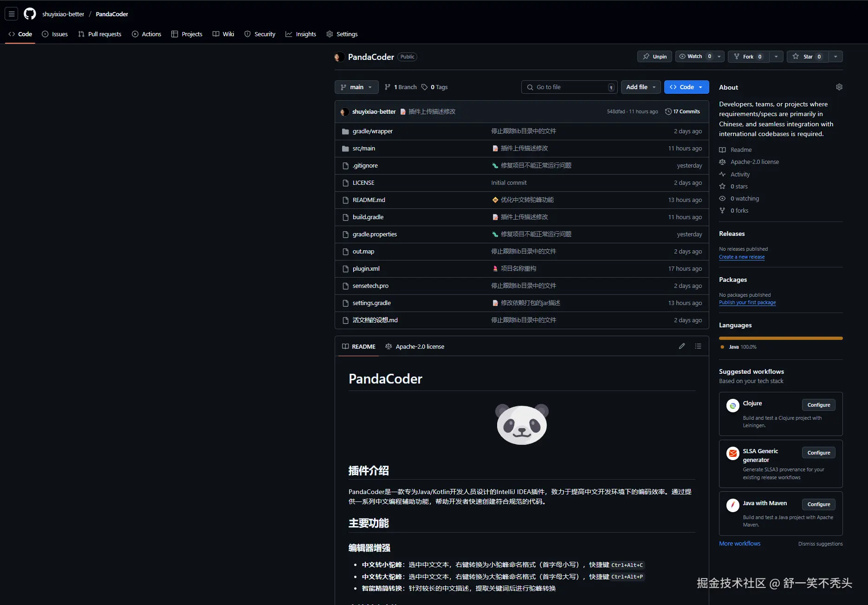This screenshot has width=868, height=605.
Task: Watch the PandaCoder repository
Action: [695, 57]
